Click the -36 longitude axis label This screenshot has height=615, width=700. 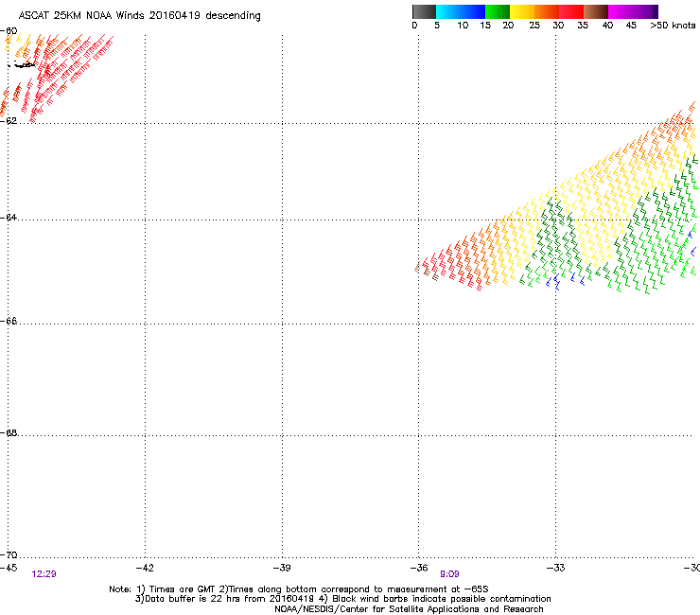click(419, 568)
